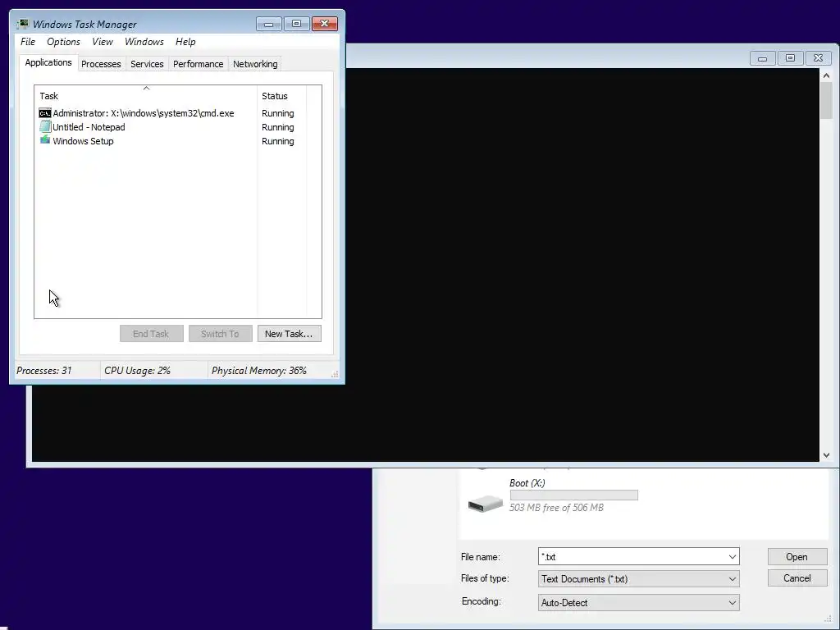Expand the File name dropdown arrow

[x=733, y=557]
